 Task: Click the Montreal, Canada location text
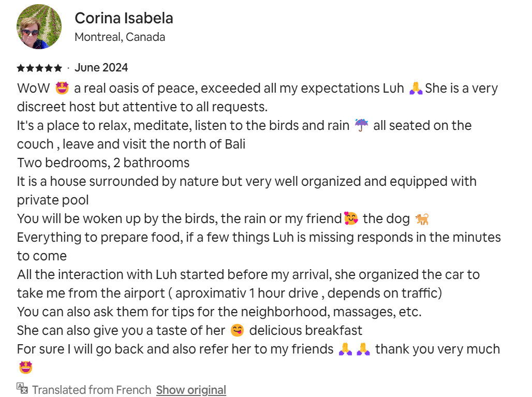120,37
